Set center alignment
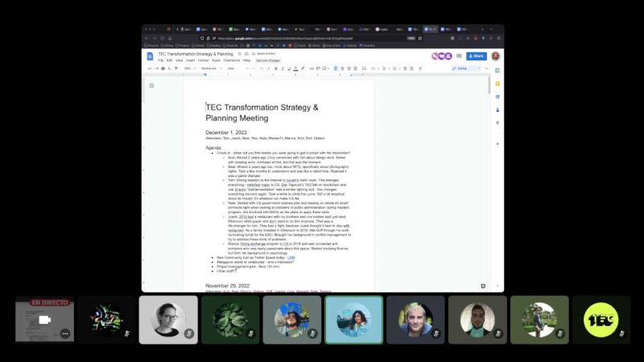 pyautogui.click(x=342, y=68)
